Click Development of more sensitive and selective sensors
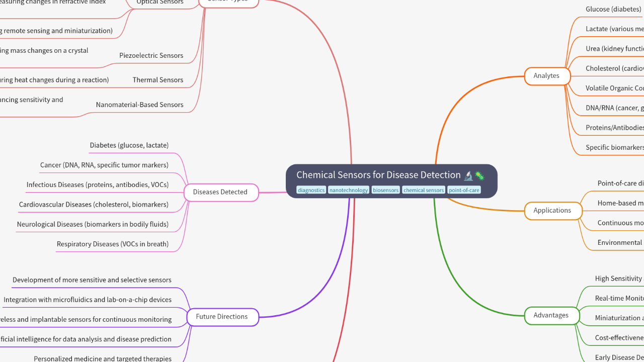Screen dimensions: 644x362 click(92, 280)
